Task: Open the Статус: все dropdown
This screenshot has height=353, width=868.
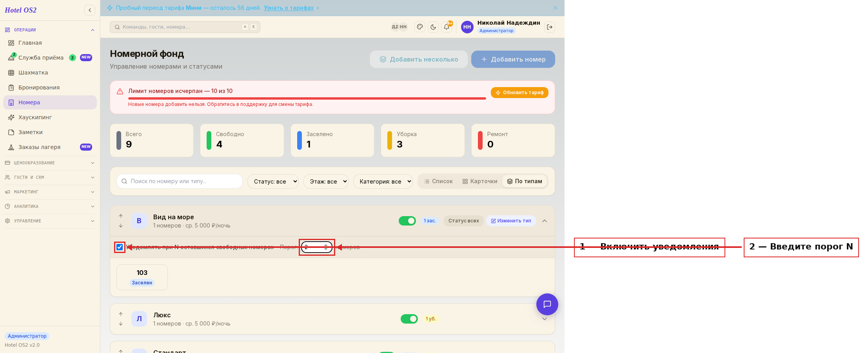Action: [273, 181]
